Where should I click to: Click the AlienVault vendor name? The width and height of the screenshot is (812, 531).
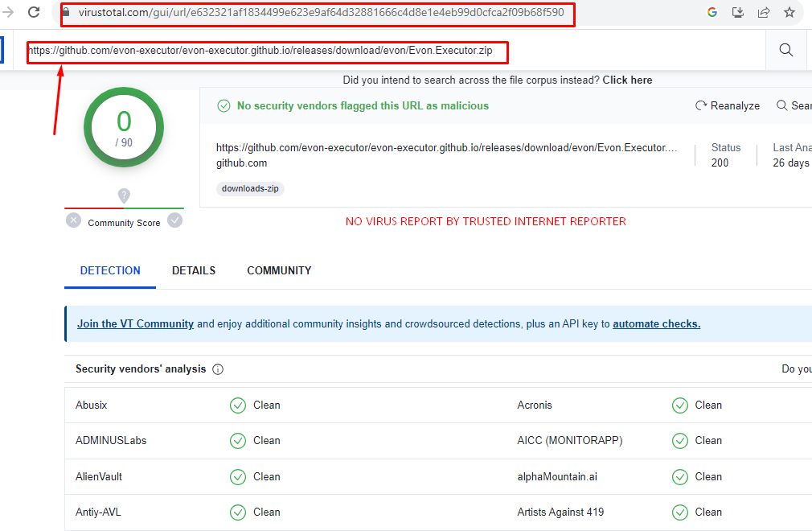pos(98,476)
